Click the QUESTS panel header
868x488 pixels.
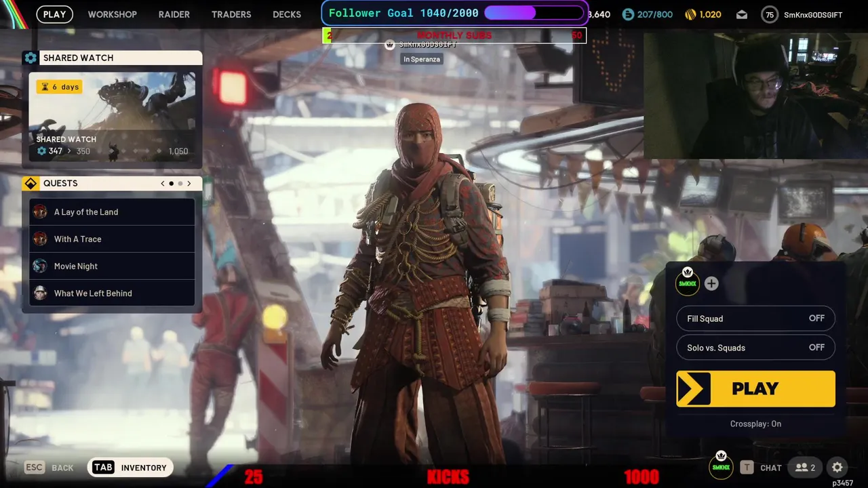113,184
